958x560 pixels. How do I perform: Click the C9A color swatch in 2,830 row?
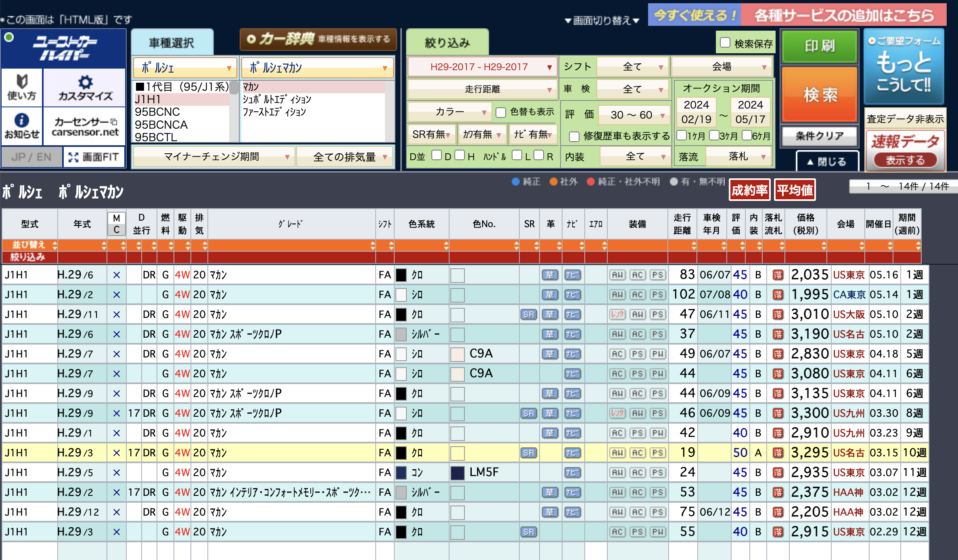[457, 354]
